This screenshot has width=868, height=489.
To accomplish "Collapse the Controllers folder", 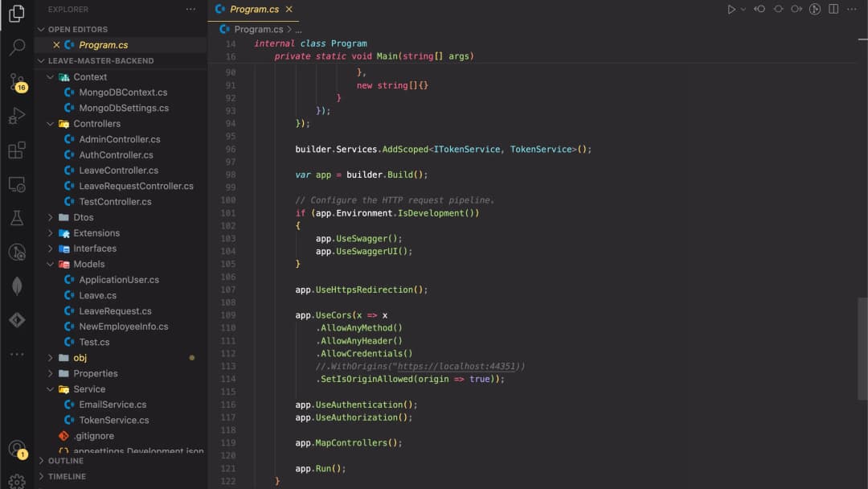I will 51,123.
